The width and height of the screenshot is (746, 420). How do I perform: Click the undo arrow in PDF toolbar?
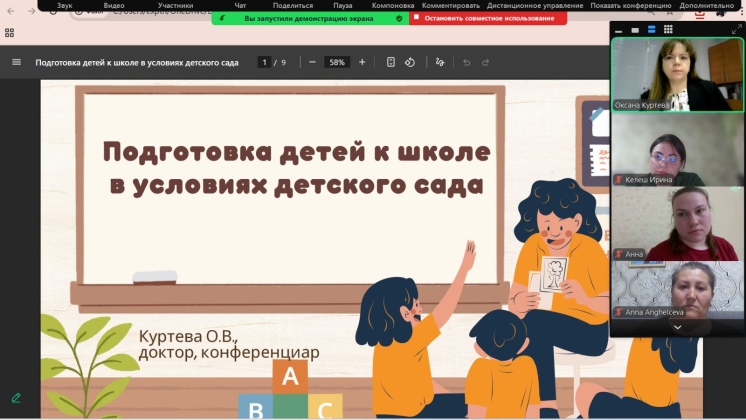click(466, 62)
